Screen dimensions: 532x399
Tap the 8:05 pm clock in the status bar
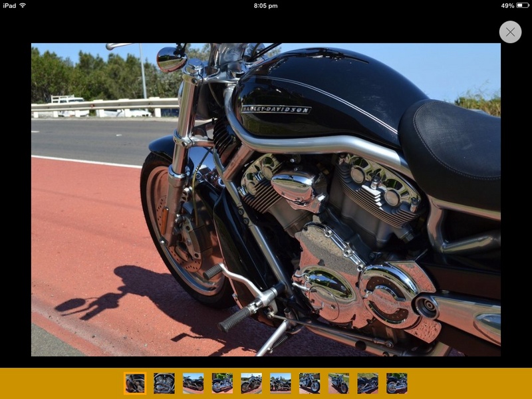click(265, 6)
